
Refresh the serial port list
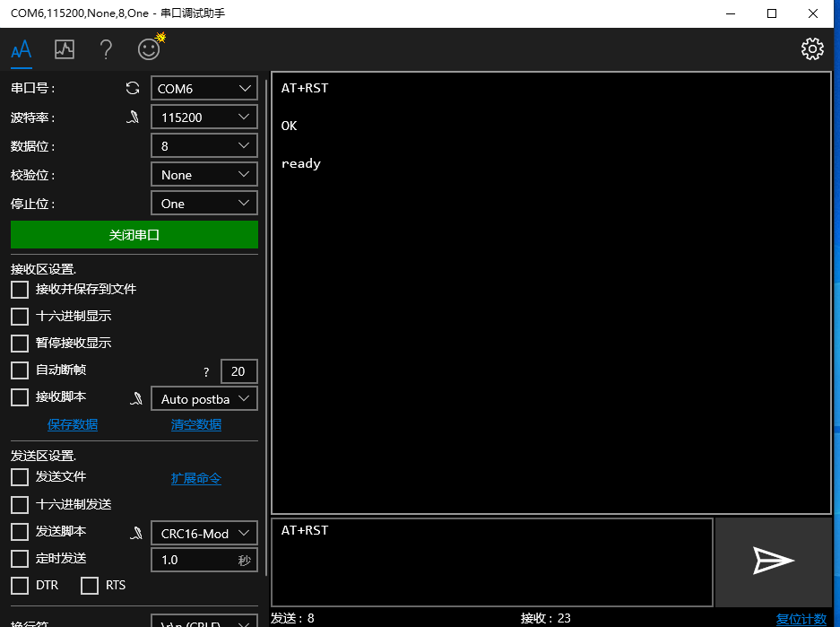[132, 88]
